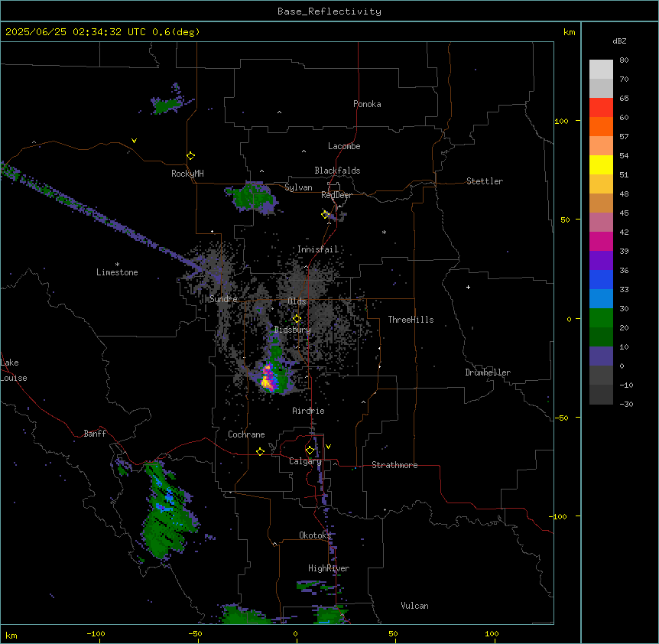The width and height of the screenshot is (659, 644).
Task: Click the asterisk marker above Limestone
Action: pos(117,265)
